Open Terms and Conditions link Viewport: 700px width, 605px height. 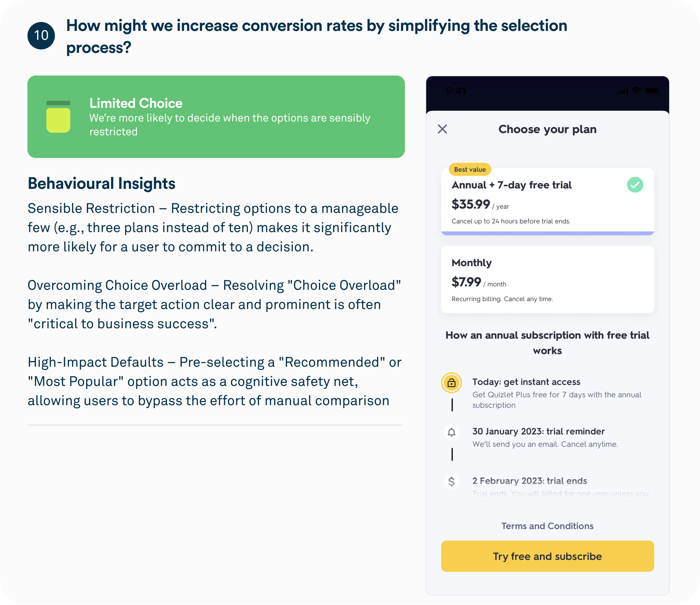(x=547, y=526)
